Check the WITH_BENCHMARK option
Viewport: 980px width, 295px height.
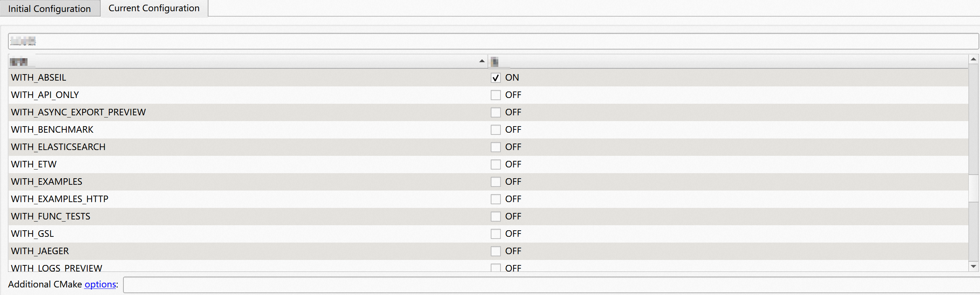[495, 130]
